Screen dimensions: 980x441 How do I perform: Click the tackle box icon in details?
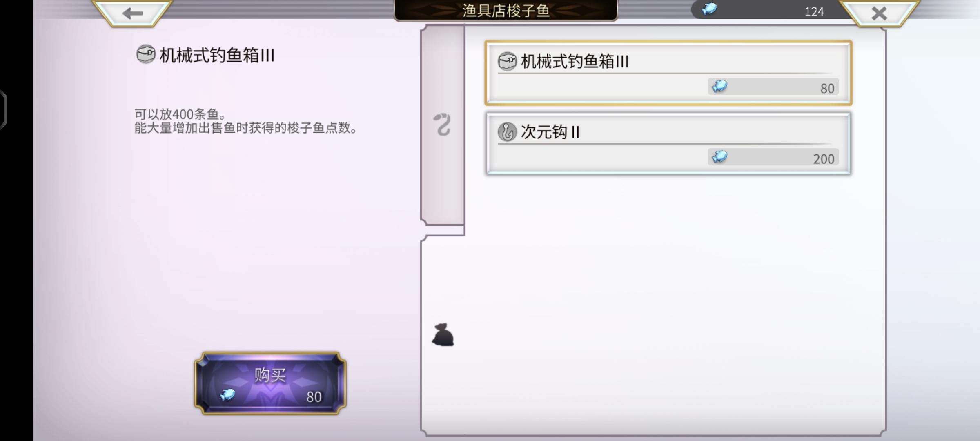[x=145, y=54]
